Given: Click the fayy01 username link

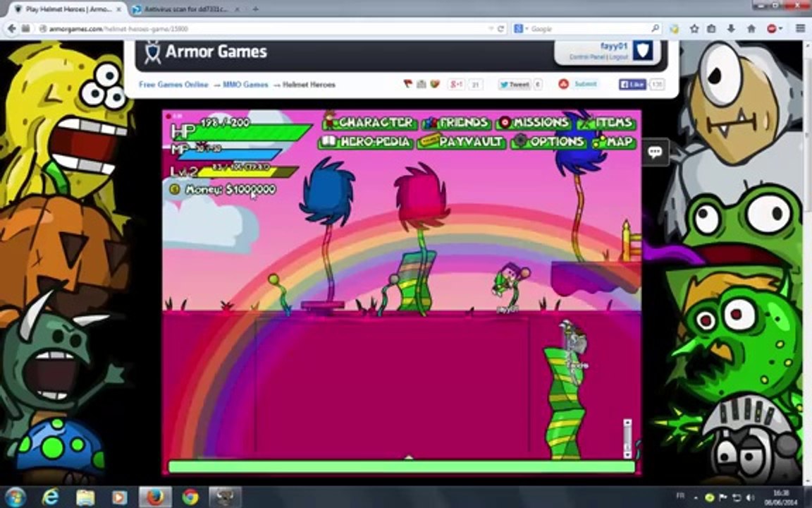Looking at the screenshot, I should (x=614, y=46).
